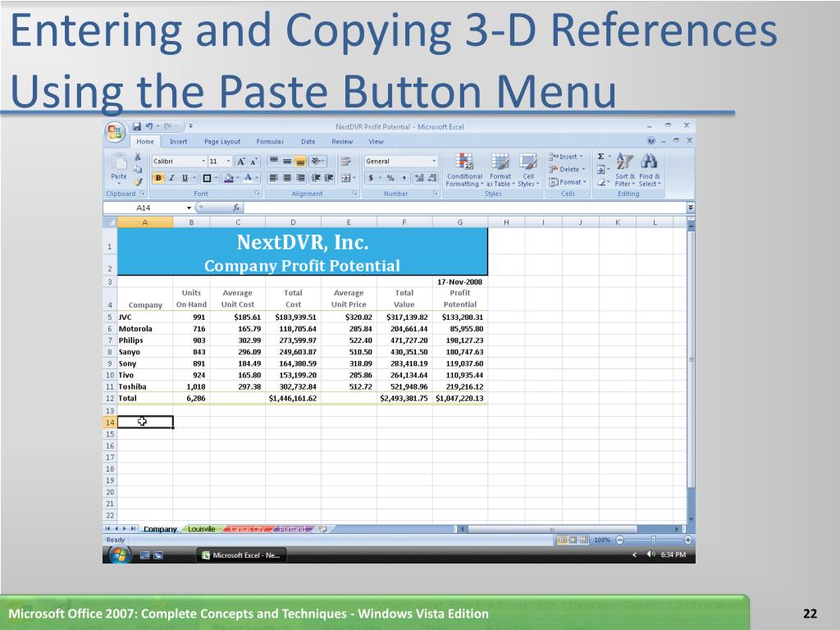
Task: Click the zoom slider handle
Action: (x=653, y=540)
